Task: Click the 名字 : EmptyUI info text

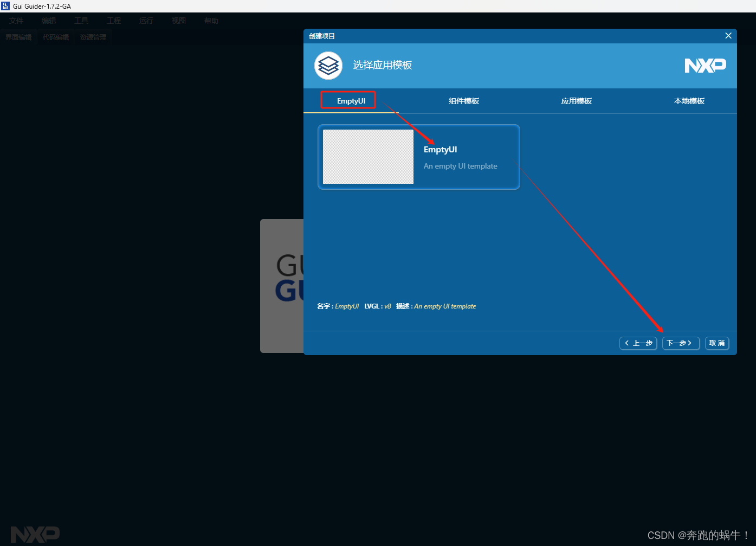Action: pyautogui.click(x=338, y=306)
